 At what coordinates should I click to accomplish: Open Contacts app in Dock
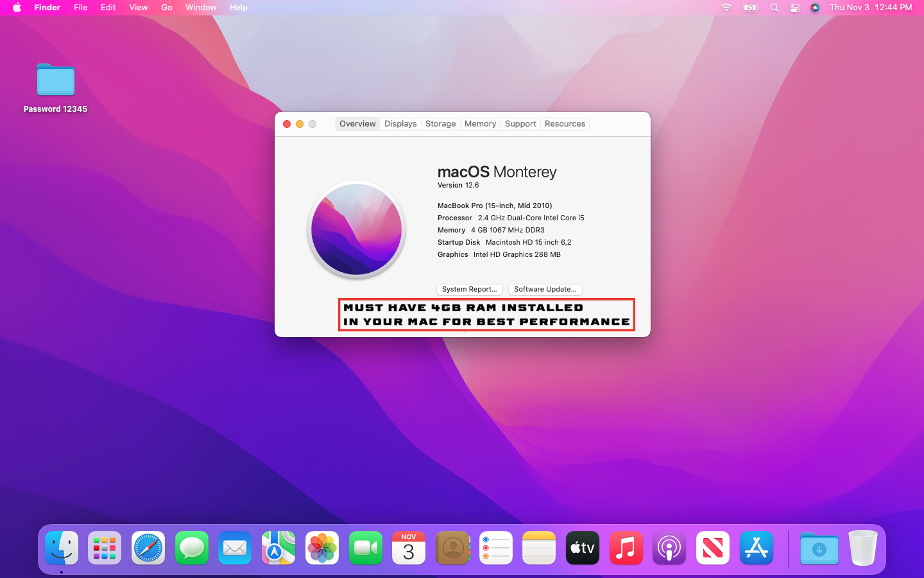[x=452, y=548]
